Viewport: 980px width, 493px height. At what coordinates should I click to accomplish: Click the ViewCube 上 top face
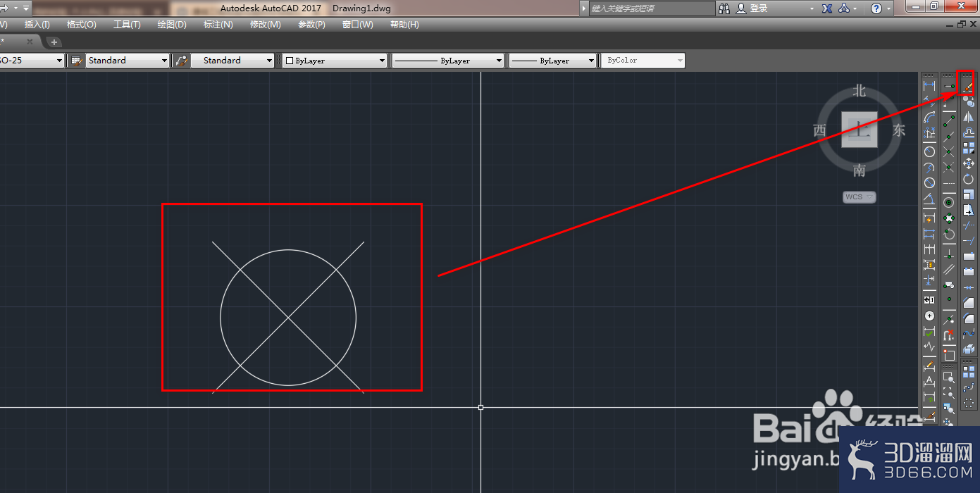tap(860, 130)
